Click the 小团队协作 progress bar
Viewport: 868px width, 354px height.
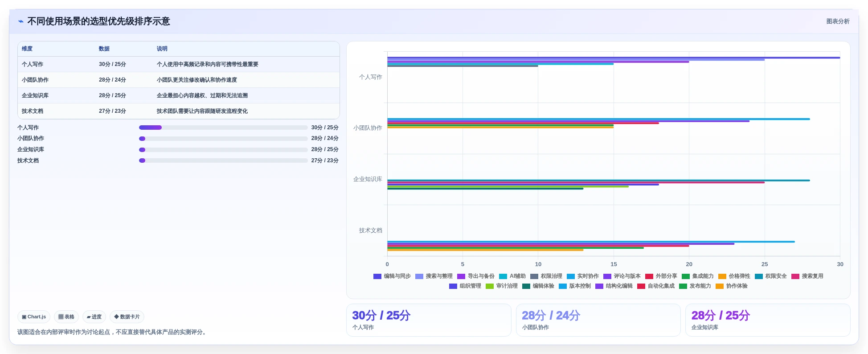click(x=223, y=139)
